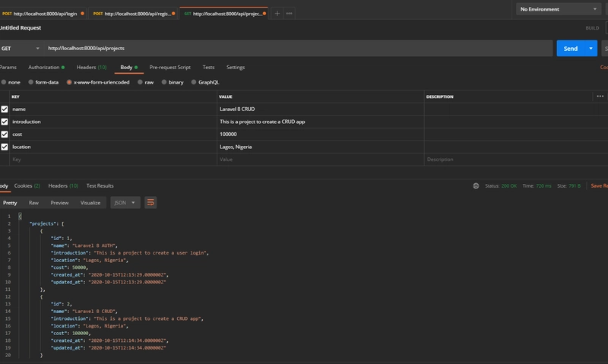Image resolution: width=608 pixels, height=364 pixels.
Task: Uncheck the cost key checkbox
Action: coord(5,135)
